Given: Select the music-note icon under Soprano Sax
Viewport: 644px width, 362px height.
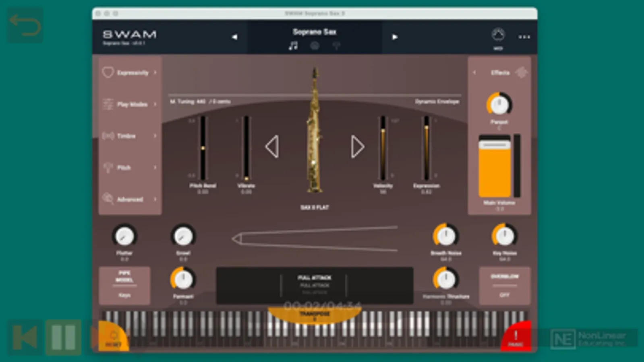Looking at the screenshot, I should click(293, 46).
